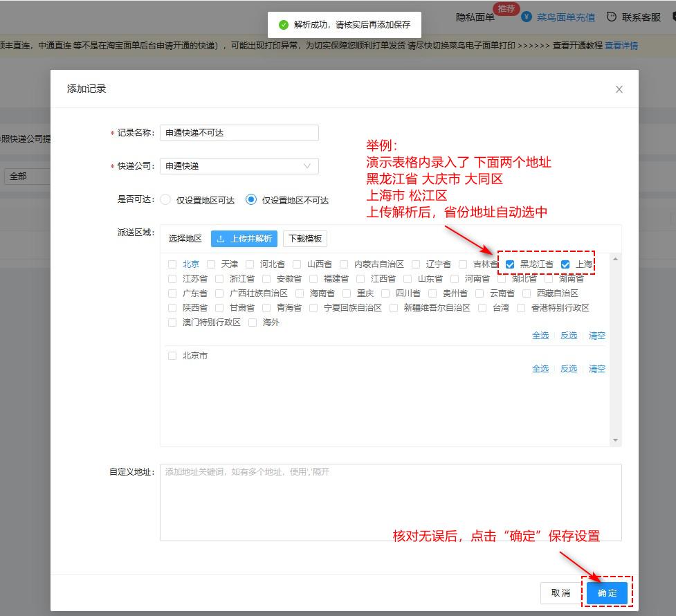Viewport: 676px width, 616px height.
Task: Click the red 推荐 badge
Action: click(506, 8)
